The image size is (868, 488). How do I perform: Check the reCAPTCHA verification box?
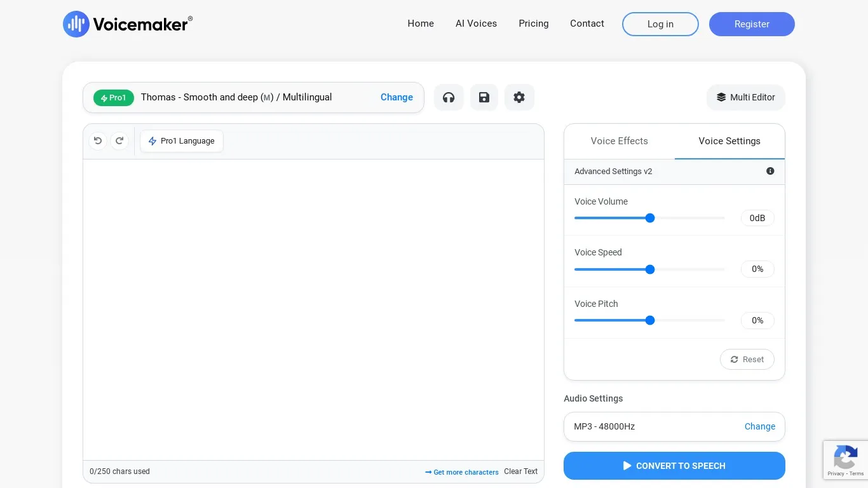(x=846, y=459)
